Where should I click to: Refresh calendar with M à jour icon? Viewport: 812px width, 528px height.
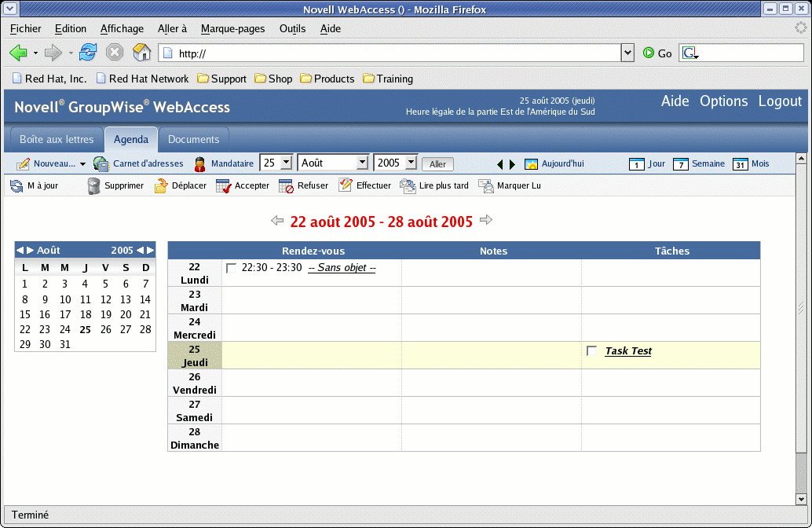[x=16, y=185]
